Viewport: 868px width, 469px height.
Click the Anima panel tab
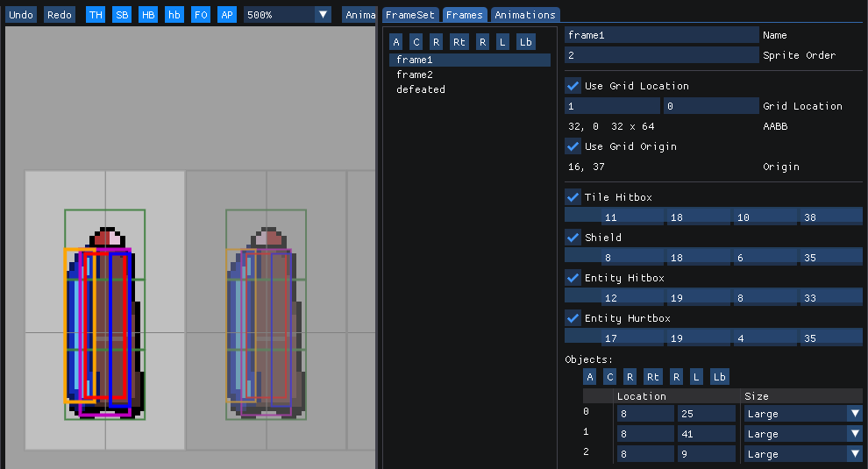(x=359, y=15)
